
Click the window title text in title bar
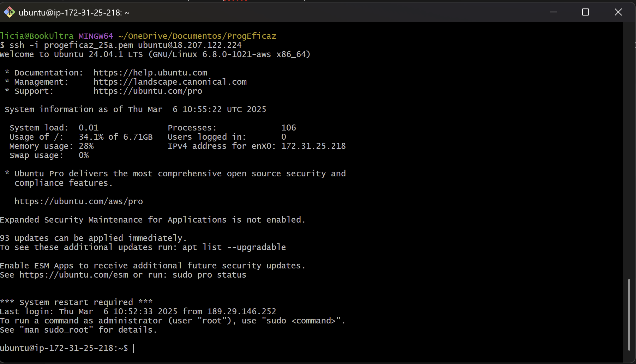pos(74,13)
